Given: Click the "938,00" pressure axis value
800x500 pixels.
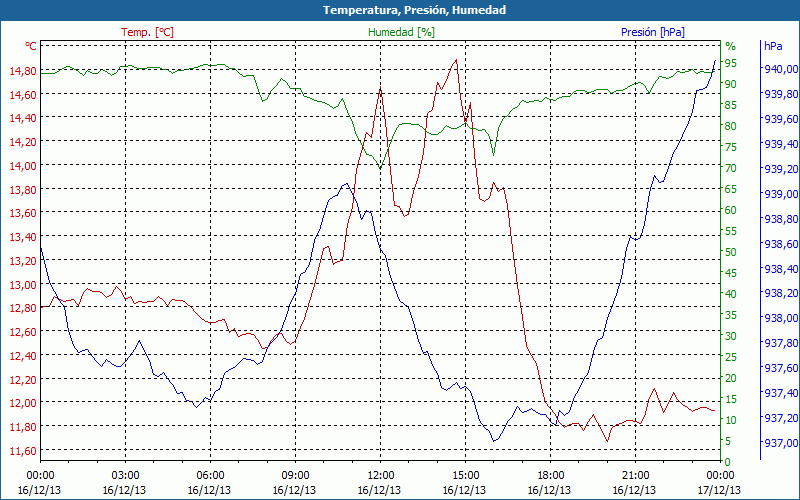Looking at the screenshot, I should [x=780, y=318].
